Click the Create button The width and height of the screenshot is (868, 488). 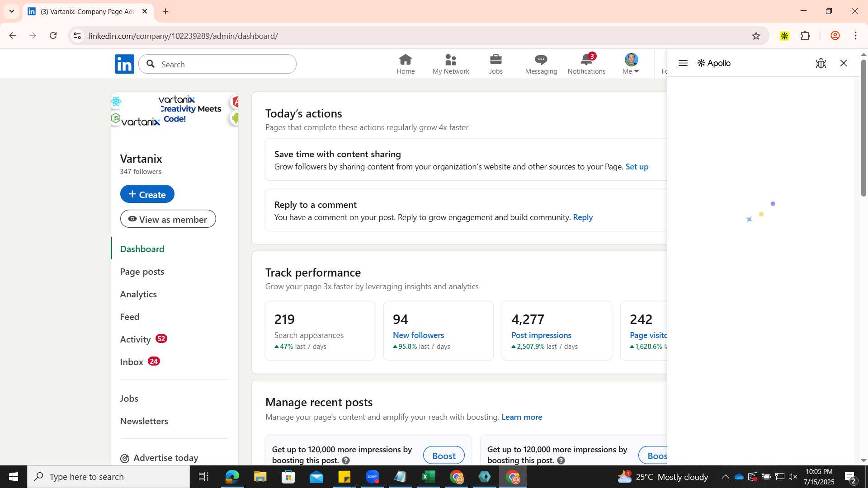click(x=147, y=194)
